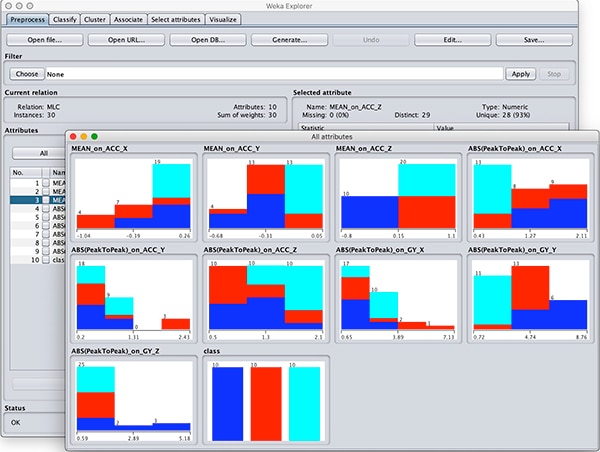Click the filter name field showing None

click(270, 74)
